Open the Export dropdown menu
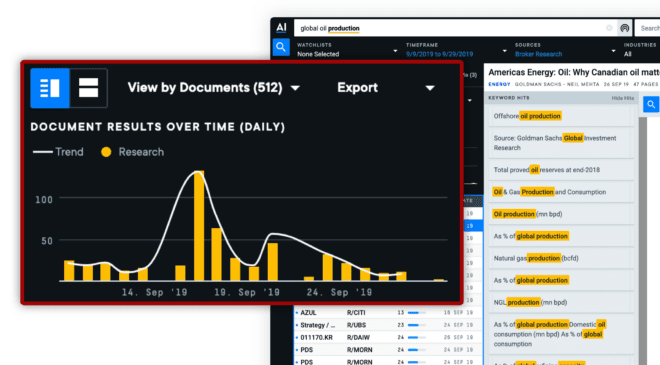Viewport: 660px width, 365px height. pos(386,88)
